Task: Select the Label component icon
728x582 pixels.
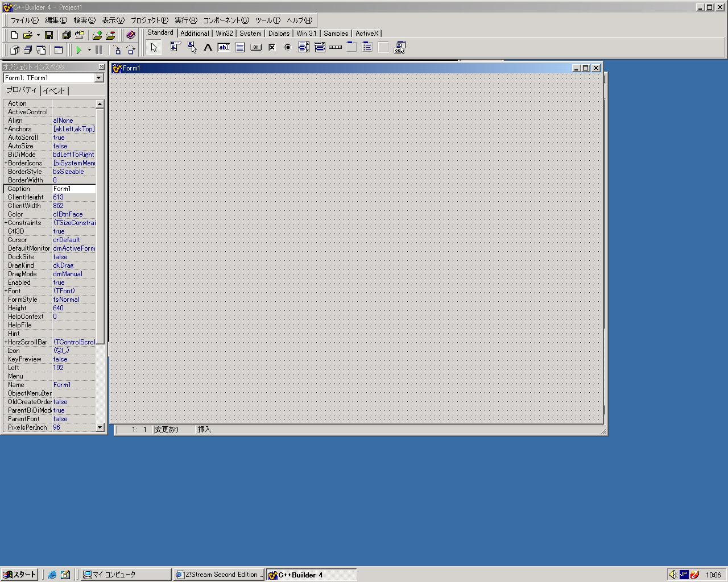Action: [x=208, y=47]
